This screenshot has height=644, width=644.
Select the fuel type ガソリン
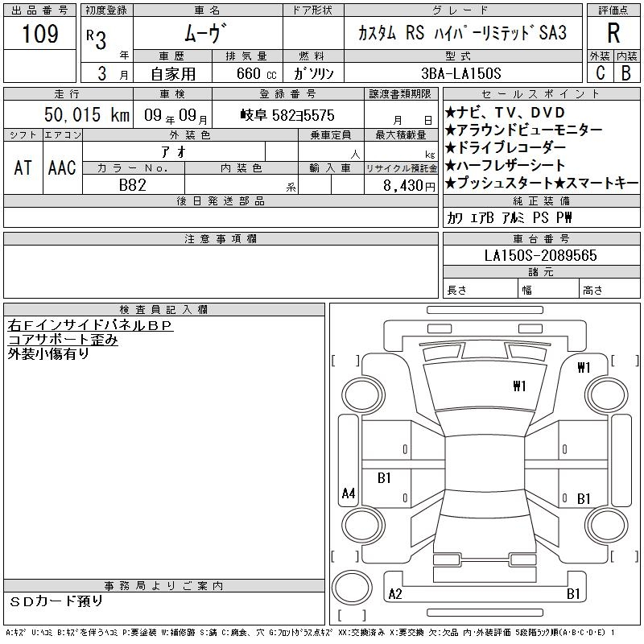coord(313,73)
